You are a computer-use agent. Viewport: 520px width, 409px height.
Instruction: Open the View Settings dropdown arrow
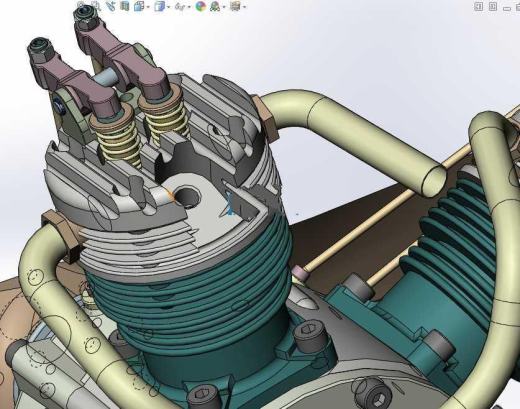point(244,7)
